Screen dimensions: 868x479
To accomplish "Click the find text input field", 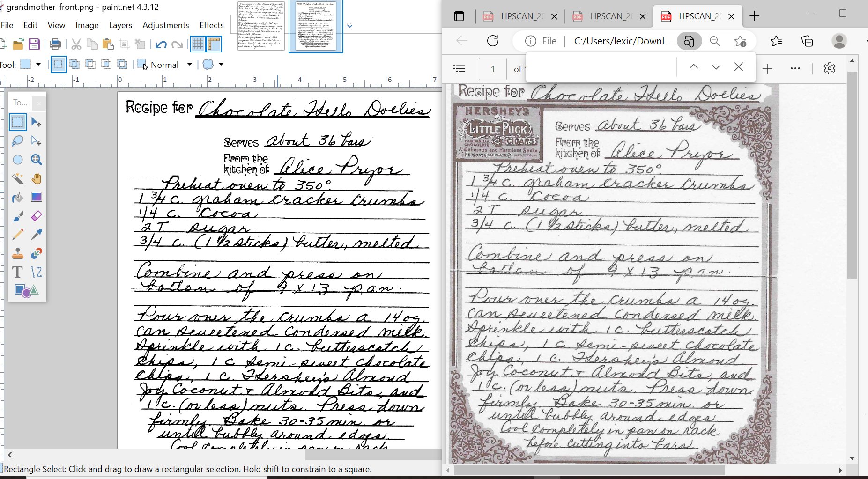I will tap(602, 67).
